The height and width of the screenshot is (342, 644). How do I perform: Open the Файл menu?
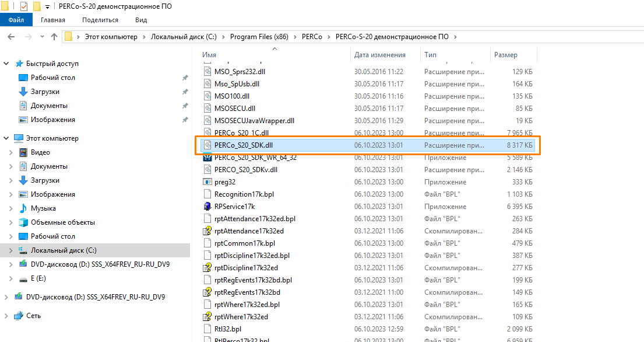[x=16, y=20]
